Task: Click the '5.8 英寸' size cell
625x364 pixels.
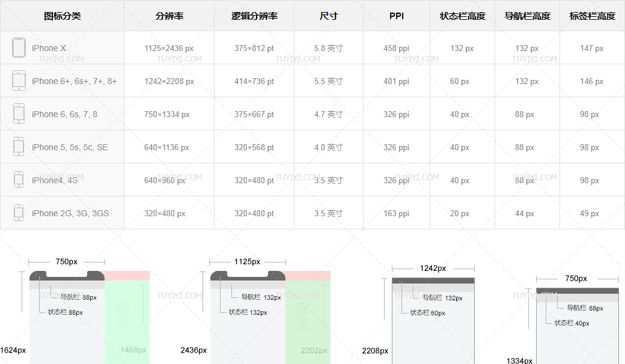Action: [329, 48]
